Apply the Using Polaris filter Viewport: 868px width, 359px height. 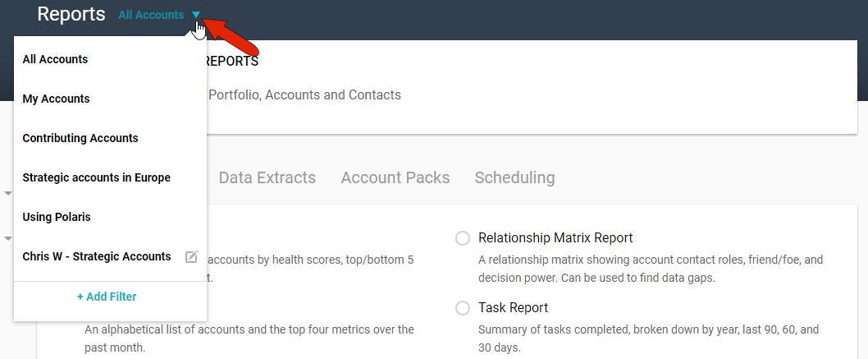click(x=57, y=217)
